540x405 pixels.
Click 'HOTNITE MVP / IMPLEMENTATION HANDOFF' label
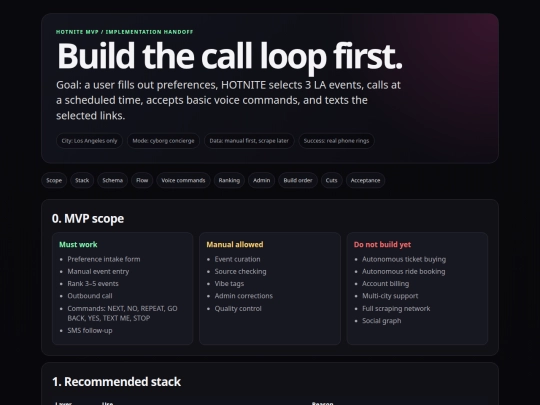click(x=125, y=32)
